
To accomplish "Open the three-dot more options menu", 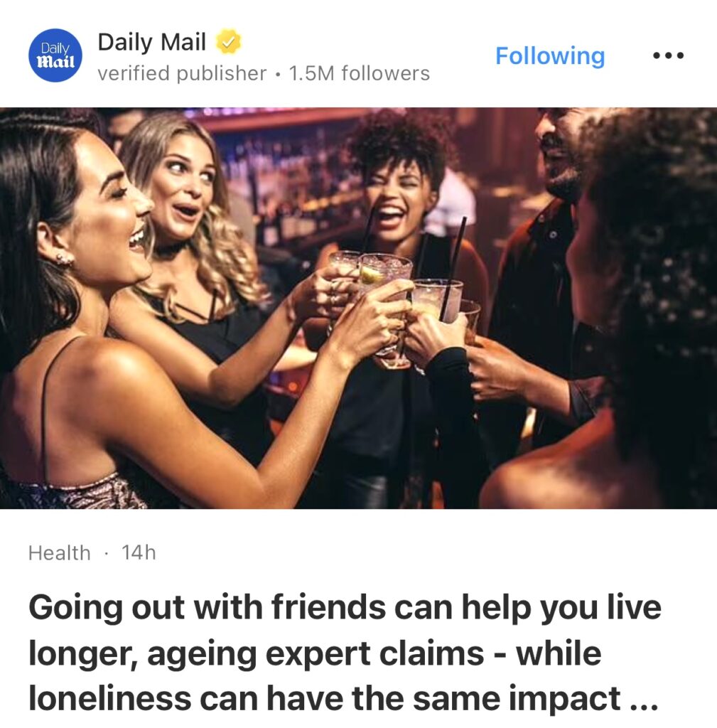I will click(668, 55).
